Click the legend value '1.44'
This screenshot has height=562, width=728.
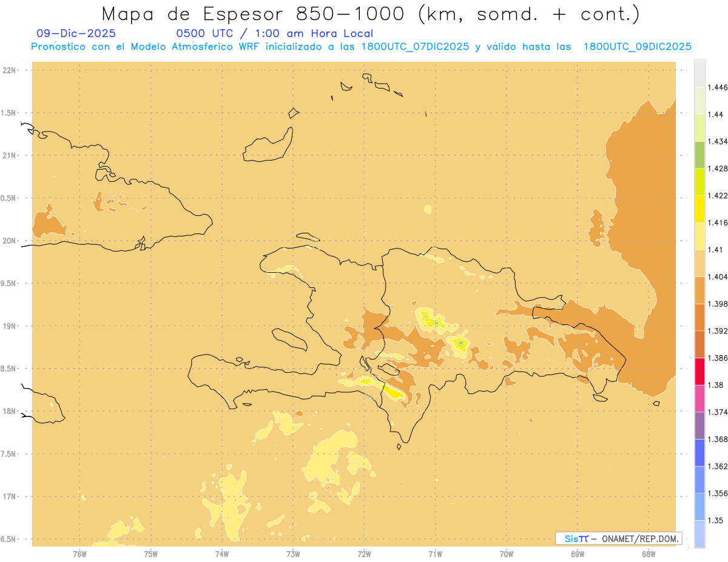pos(716,114)
